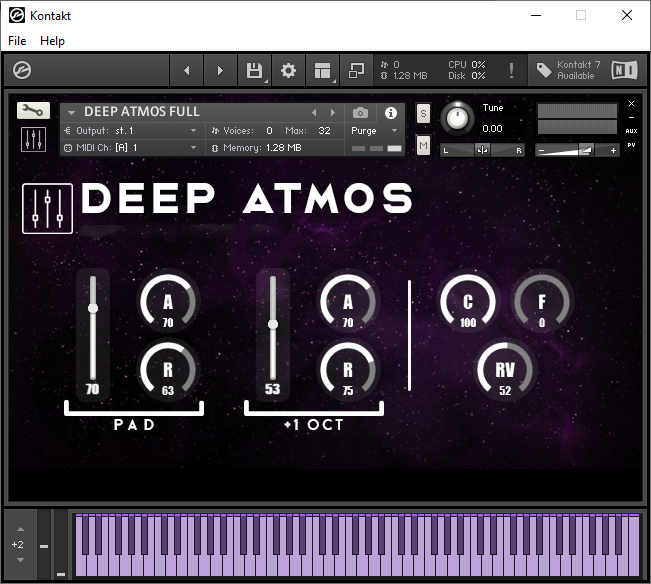This screenshot has height=584, width=651.
Task: Click the C knob set to 100
Action: click(x=468, y=301)
